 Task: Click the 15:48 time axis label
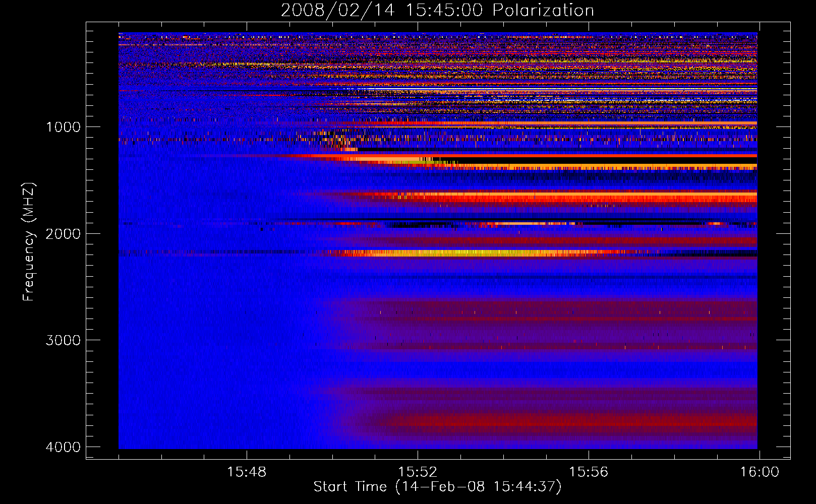247,472
